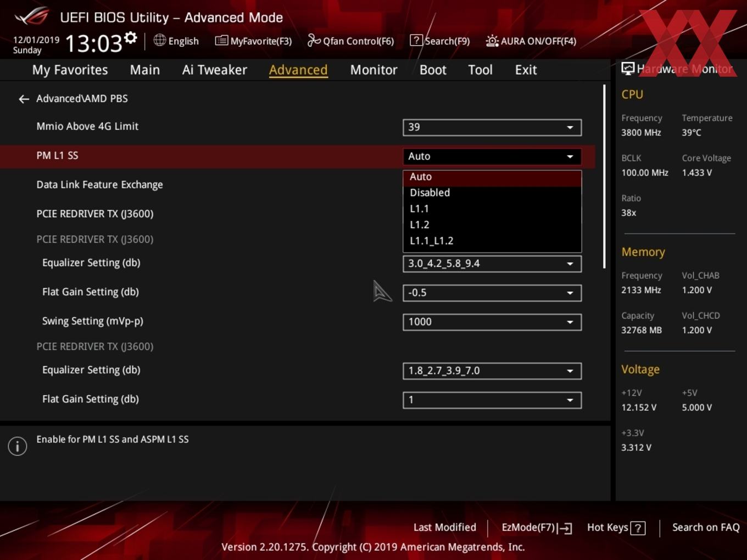Click the Hardware Monitor screen icon
This screenshot has width=747, height=560.
(x=628, y=69)
